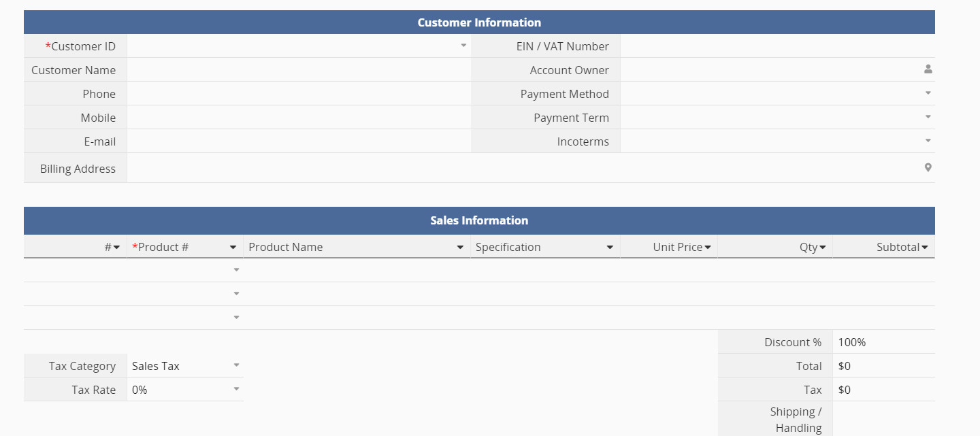Open the Customer ID dropdown
This screenshot has width=980, height=436.
click(x=463, y=46)
